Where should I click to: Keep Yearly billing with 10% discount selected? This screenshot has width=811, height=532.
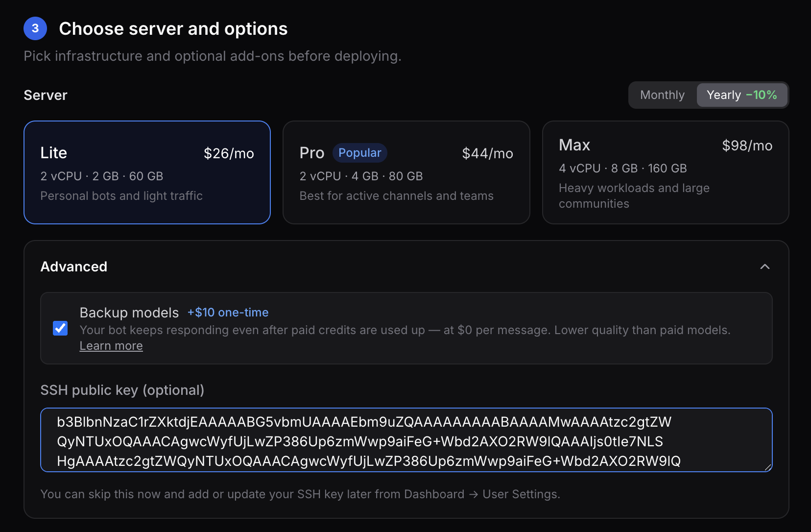[x=741, y=95]
